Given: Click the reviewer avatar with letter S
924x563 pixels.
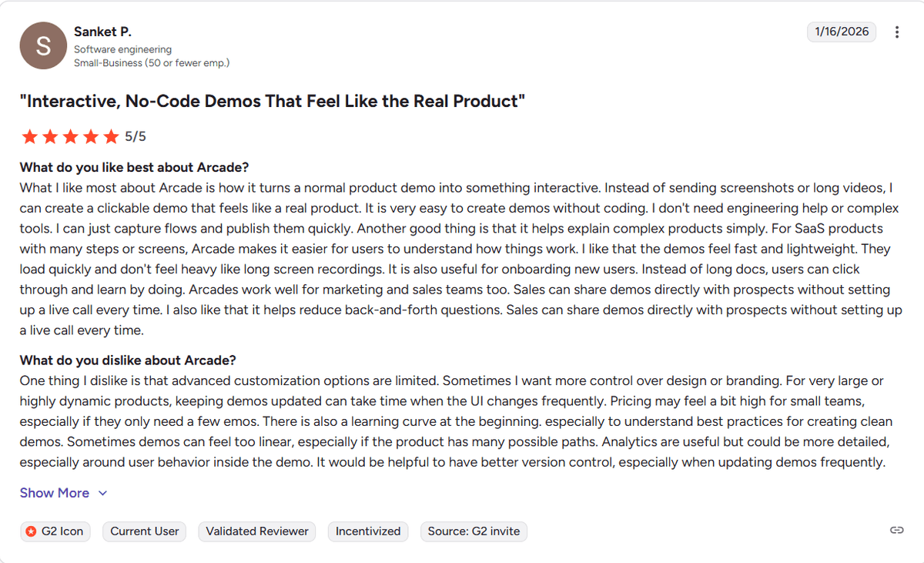Looking at the screenshot, I should coord(43,46).
